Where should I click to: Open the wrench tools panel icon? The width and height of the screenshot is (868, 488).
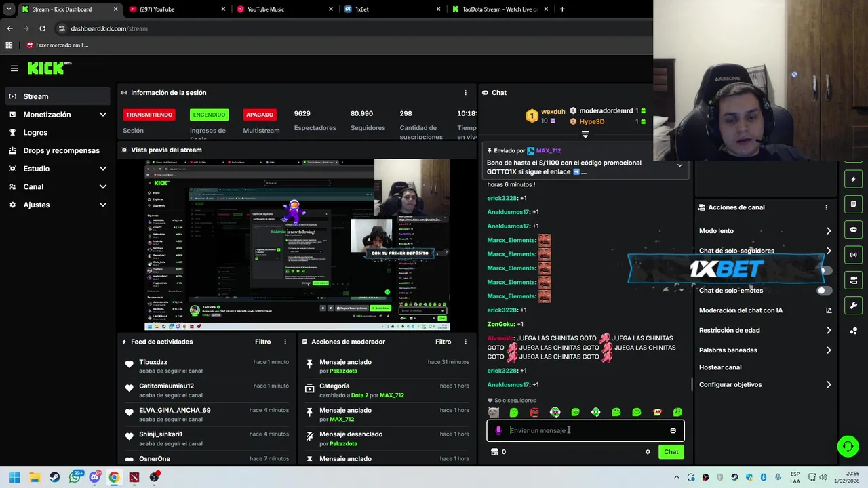point(854,305)
